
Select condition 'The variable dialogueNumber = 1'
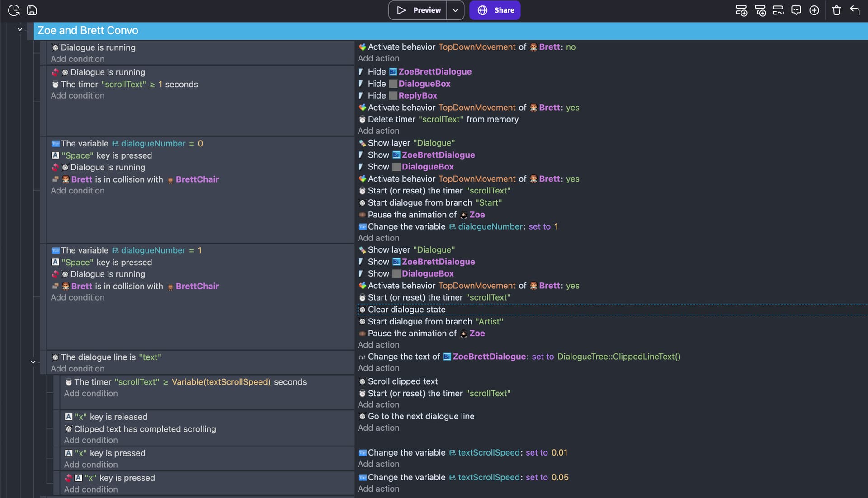tap(127, 250)
